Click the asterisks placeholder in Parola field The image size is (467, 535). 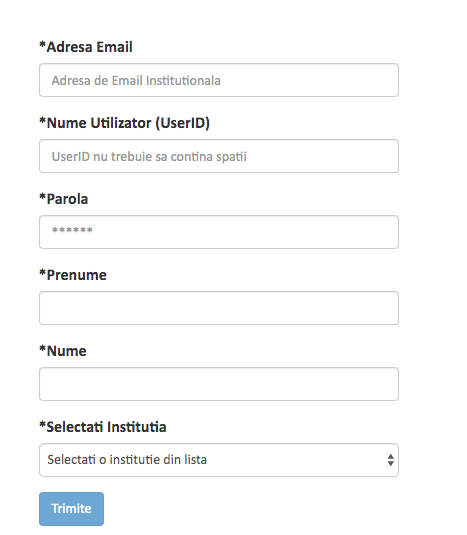72,230
